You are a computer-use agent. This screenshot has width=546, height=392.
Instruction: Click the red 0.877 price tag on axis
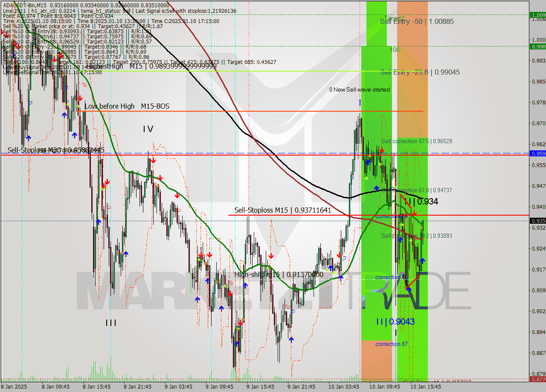[537, 379]
